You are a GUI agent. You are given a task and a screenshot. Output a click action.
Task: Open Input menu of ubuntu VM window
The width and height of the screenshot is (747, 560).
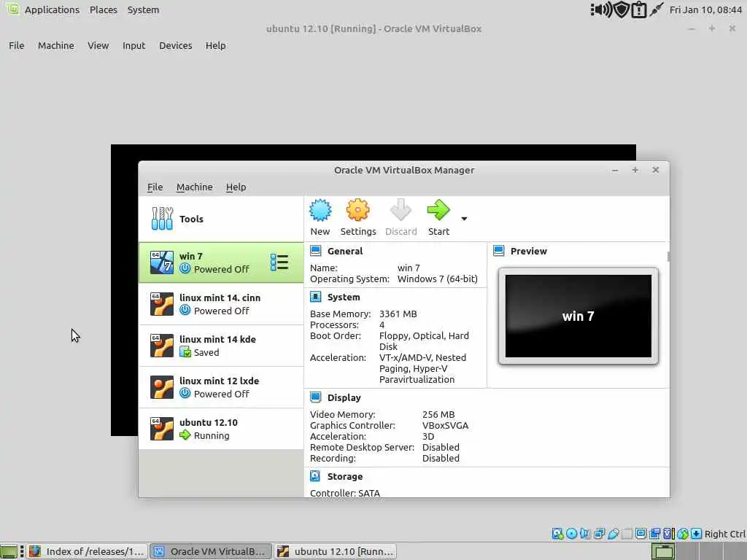(133, 46)
